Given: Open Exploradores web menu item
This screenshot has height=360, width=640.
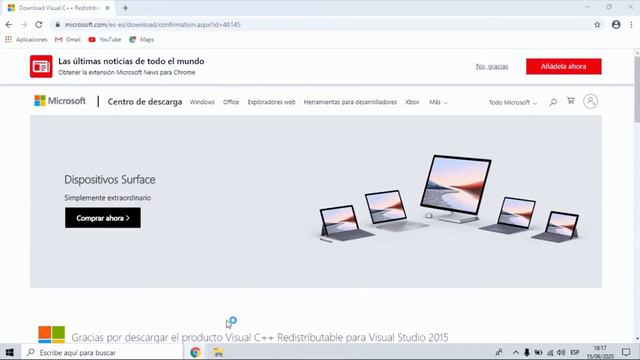Looking at the screenshot, I should 271,102.
